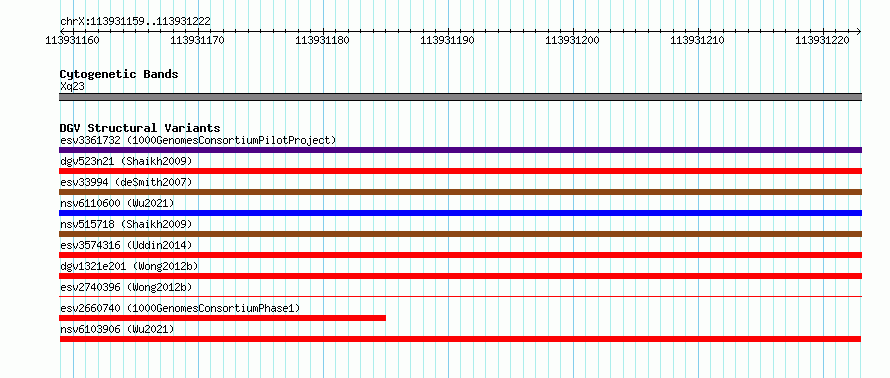Image resolution: width=890 pixels, height=378 pixels.
Task: Click the nsv515718 brown variant bar
Action: [x=460, y=234]
